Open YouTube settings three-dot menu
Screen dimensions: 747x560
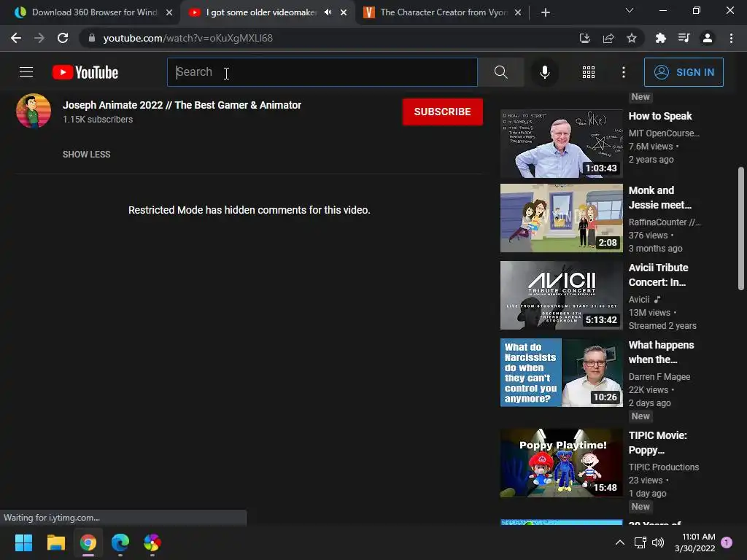coord(624,72)
